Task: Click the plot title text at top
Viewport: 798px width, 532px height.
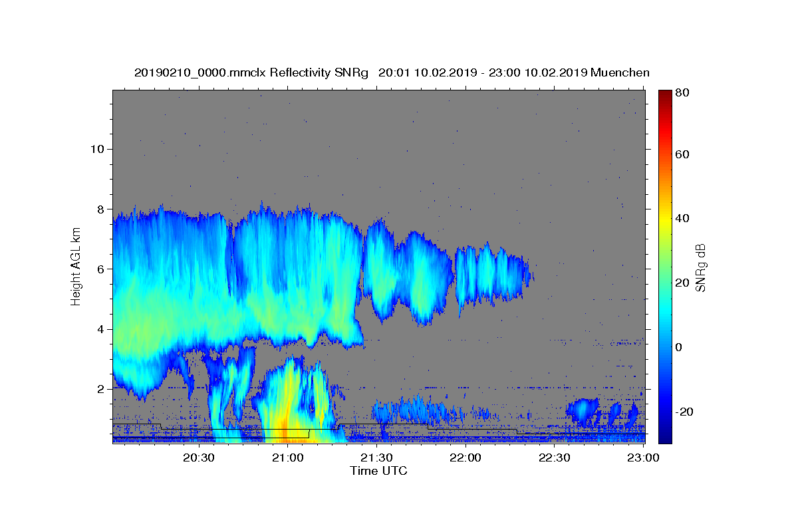Action: pyautogui.click(x=392, y=72)
